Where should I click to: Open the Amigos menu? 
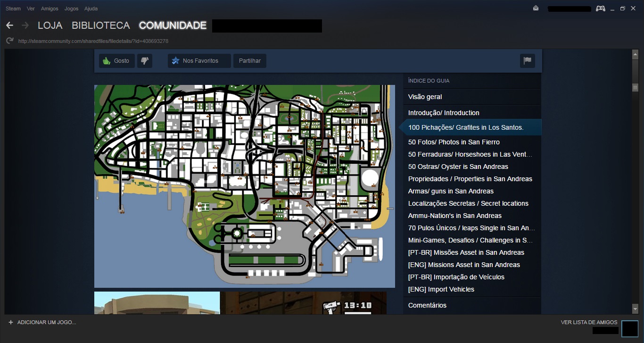[50, 8]
